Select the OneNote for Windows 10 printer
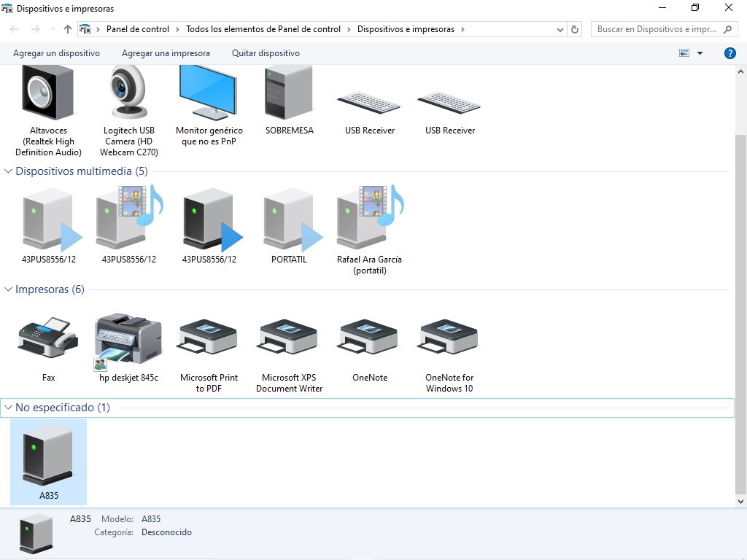Screen dimensions: 747x560 point(449,337)
